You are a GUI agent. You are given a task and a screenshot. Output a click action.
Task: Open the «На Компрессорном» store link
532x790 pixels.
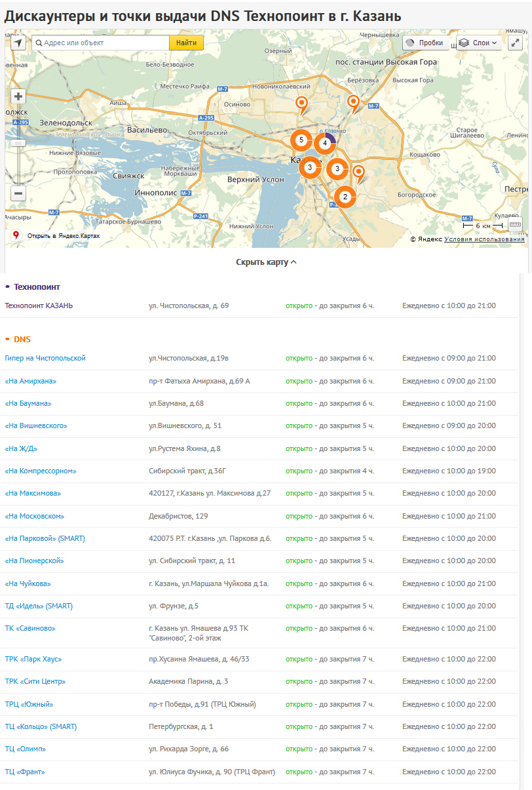[41, 471]
